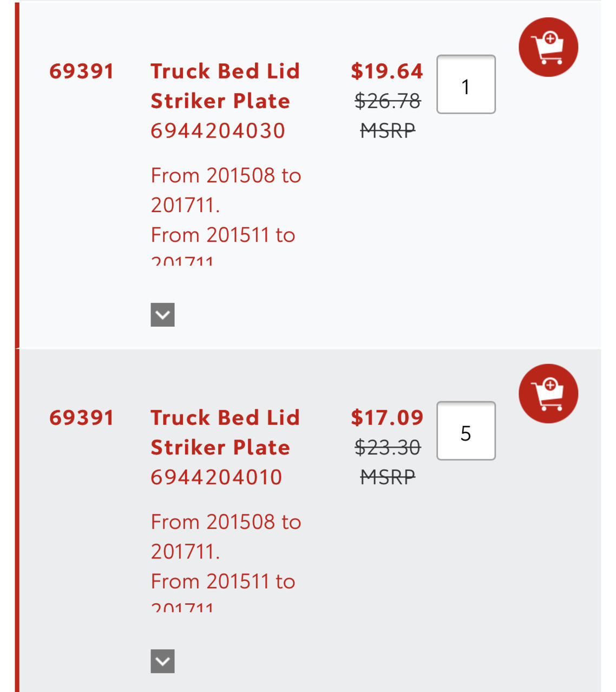Click the MSRP label below $23.30

388,476
